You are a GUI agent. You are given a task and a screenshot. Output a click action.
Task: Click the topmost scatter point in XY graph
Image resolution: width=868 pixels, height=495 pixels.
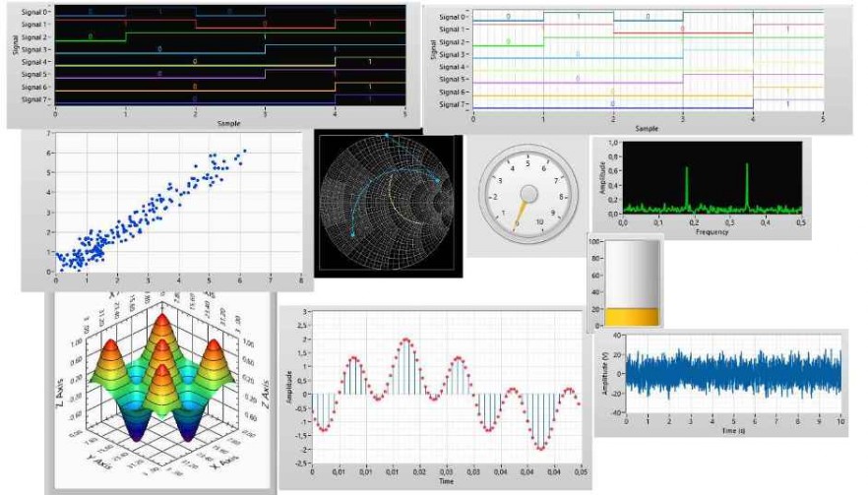(x=245, y=151)
